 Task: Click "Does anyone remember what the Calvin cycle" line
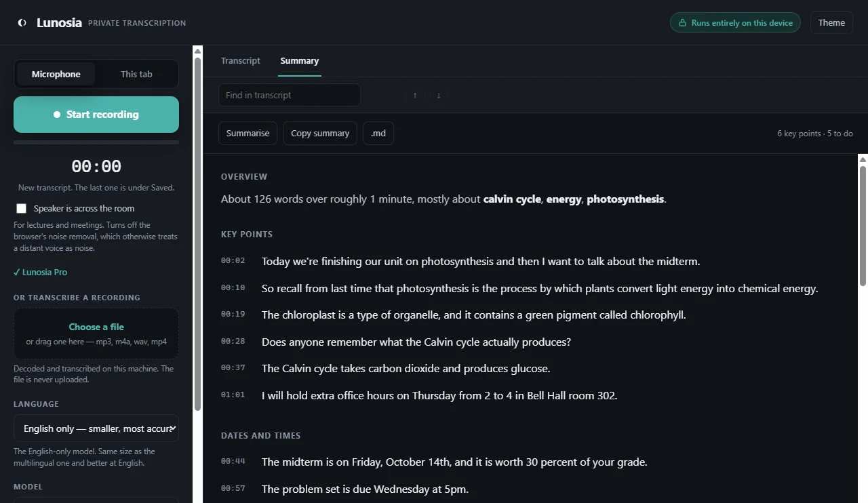(416, 342)
